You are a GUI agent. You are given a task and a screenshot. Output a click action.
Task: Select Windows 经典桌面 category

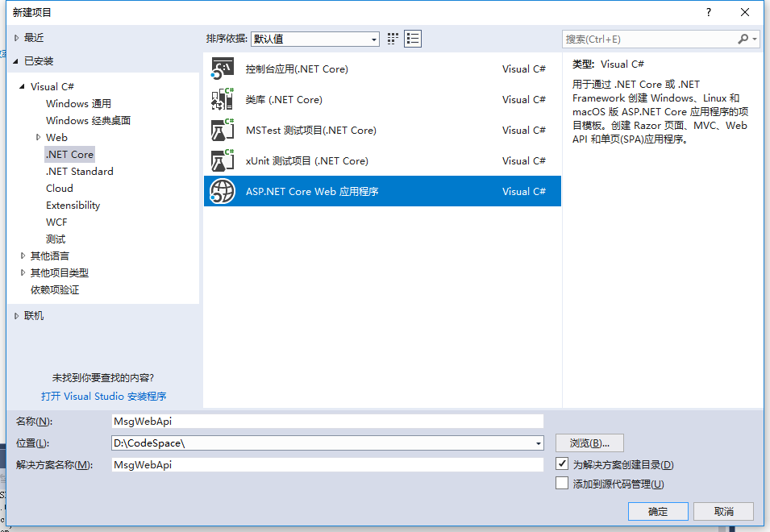coord(89,121)
